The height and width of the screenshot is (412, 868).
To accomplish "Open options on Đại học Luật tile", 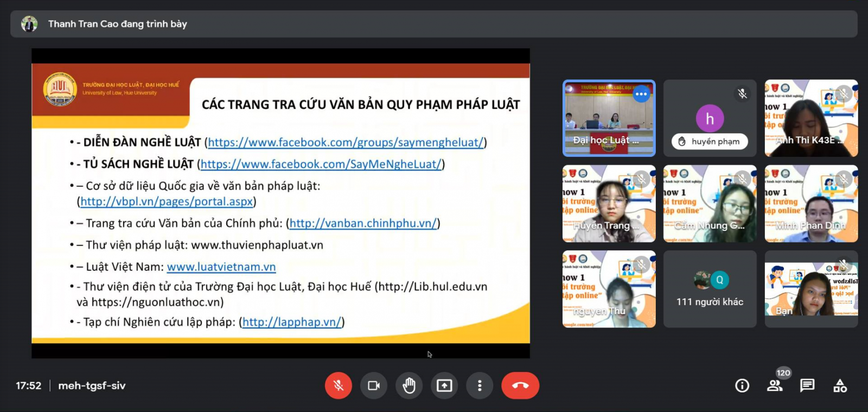I will pyautogui.click(x=641, y=94).
